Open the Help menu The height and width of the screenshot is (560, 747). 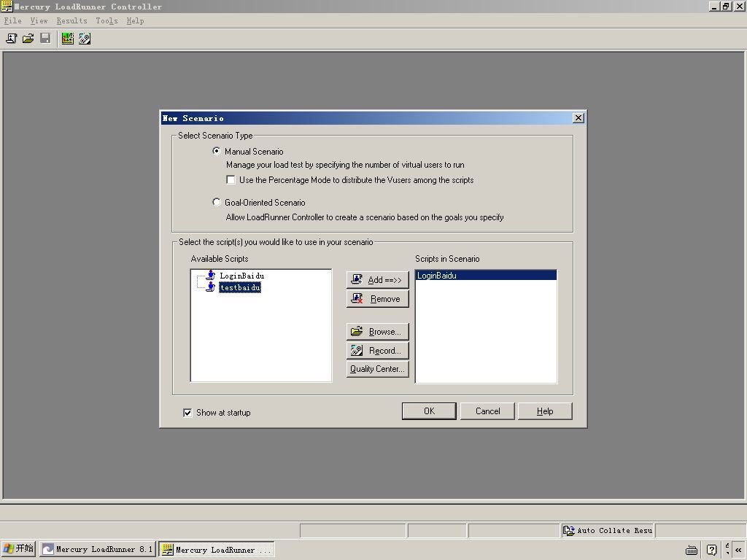[x=135, y=20]
